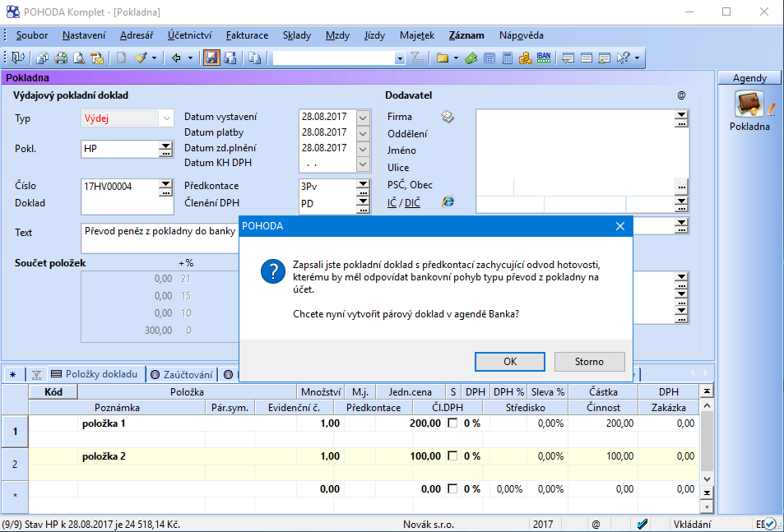Toggle S checkbox for položka 1
The width and height of the screenshot is (784, 532).
[452, 423]
